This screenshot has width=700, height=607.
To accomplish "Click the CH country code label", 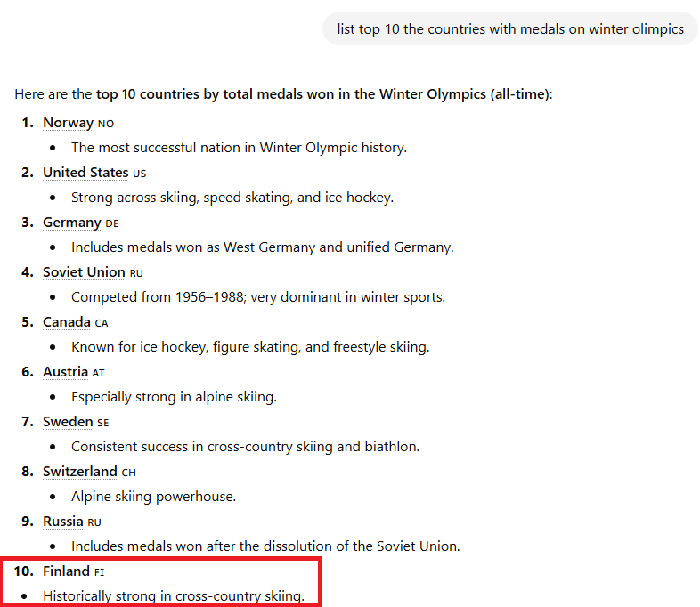I will coord(128,473).
